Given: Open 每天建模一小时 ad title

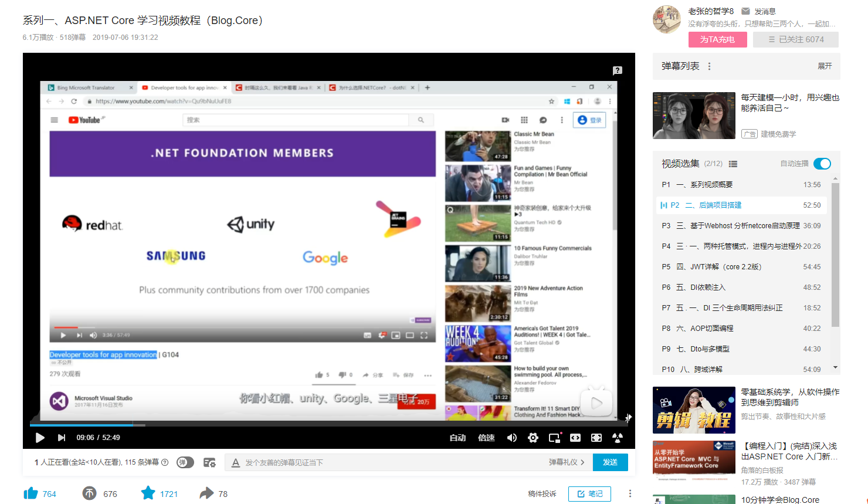Looking at the screenshot, I should (790, 103).
